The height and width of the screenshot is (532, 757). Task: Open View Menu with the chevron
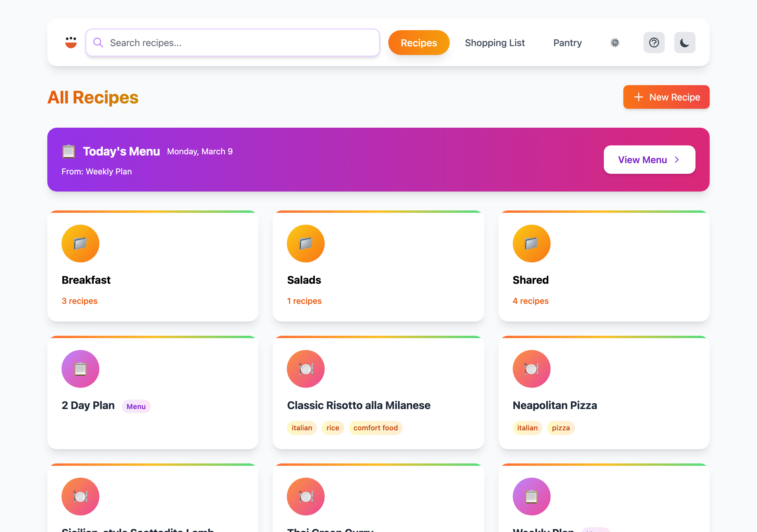649,160
